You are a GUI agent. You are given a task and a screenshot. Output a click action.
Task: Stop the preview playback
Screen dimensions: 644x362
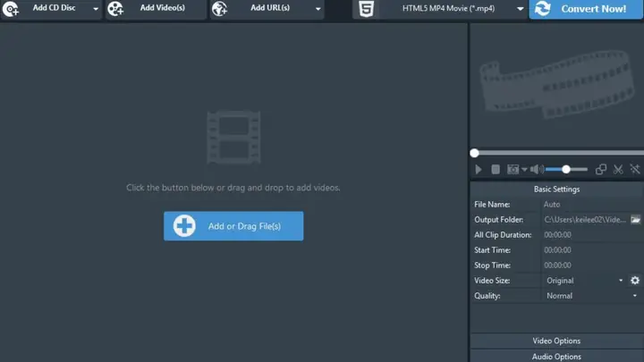496,170
